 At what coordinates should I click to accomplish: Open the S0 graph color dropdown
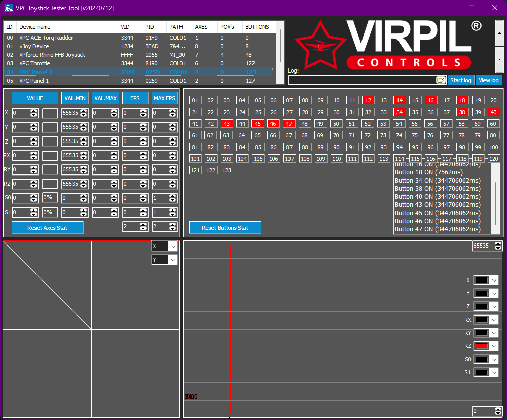click(494, 359)
